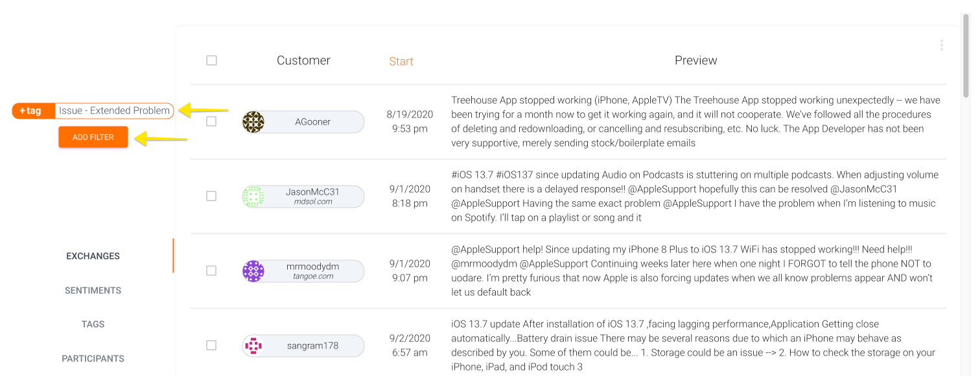Select the JasonMcC31 row checkbox
Viewport: 980px width, 390px height.
(x=211, y=196)
